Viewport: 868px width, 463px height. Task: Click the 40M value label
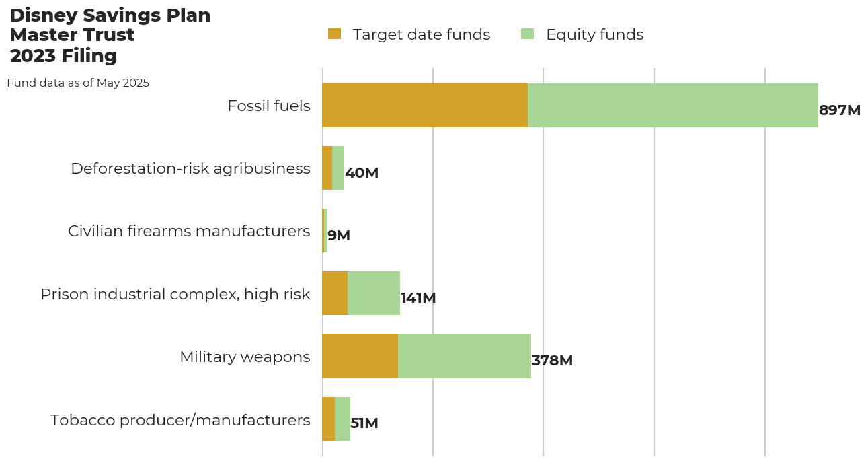[x=362, y=173]
